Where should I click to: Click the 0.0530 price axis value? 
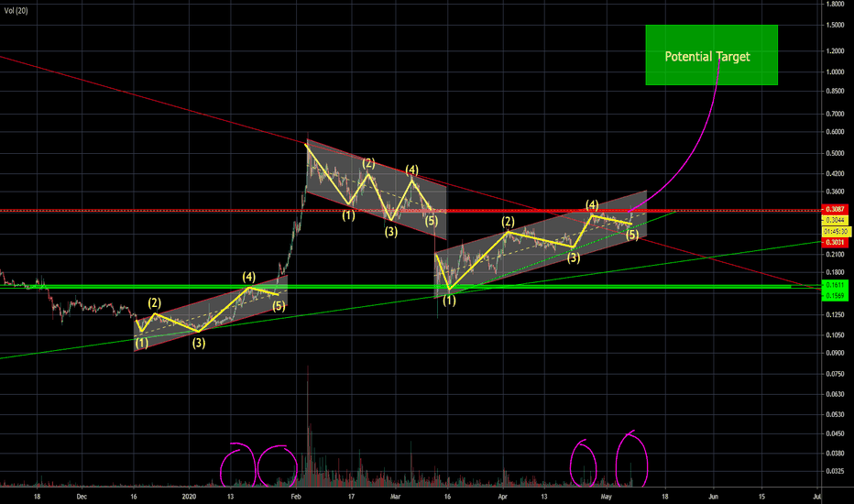[x=835, y=414]
